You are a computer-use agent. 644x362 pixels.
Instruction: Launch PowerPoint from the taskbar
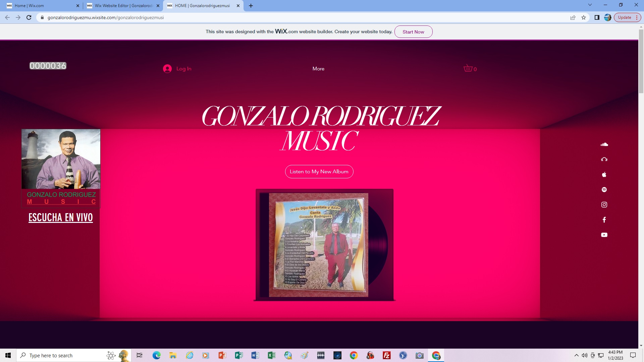pyautogui.click(x=222, y=355)
